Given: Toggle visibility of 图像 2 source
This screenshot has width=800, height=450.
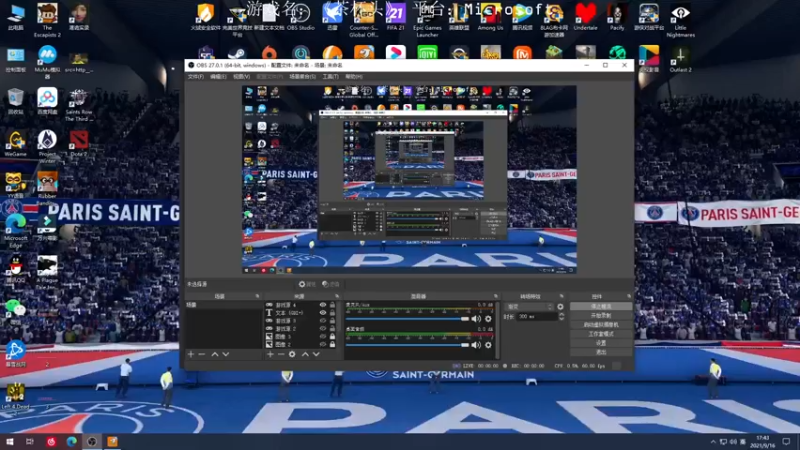Looking at the screenshot, I should (x=322, y=344).
